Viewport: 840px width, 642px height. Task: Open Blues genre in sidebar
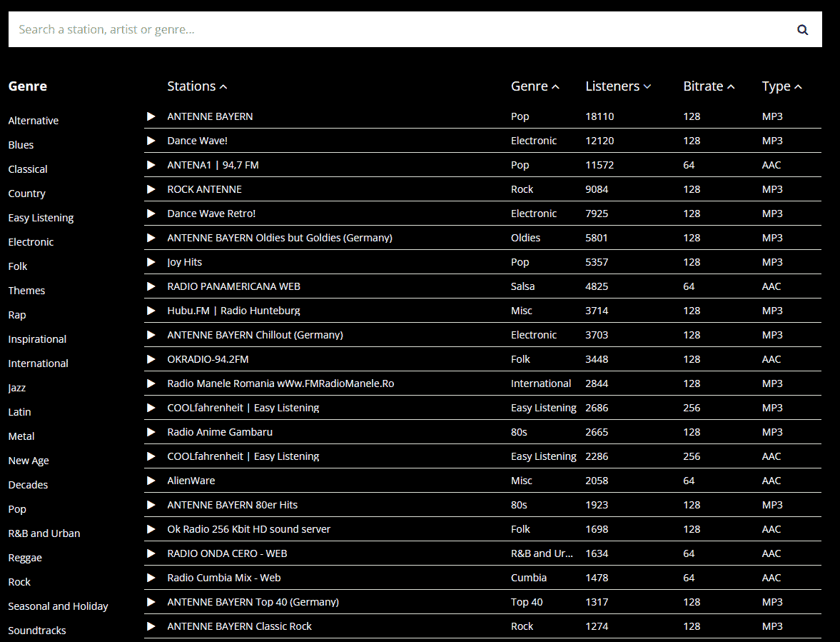click(21, 145)
